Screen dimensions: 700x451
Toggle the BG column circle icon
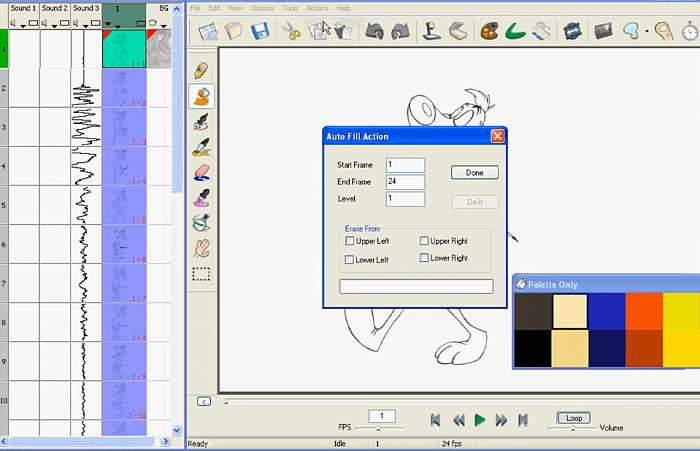pyautogui.click(x=152, y=23)
